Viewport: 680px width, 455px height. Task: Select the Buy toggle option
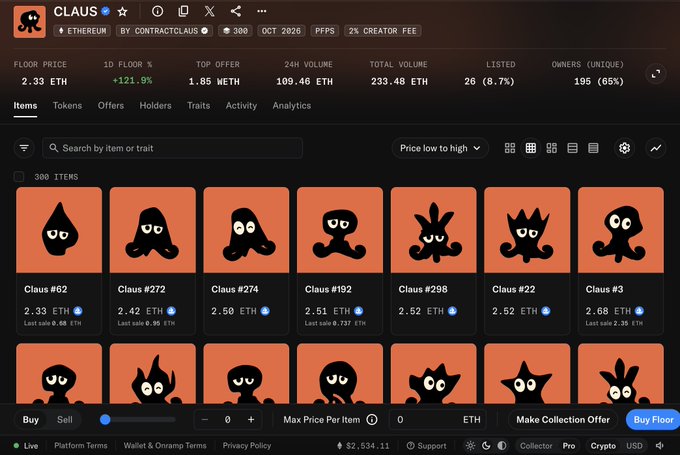tap(31, 419)
